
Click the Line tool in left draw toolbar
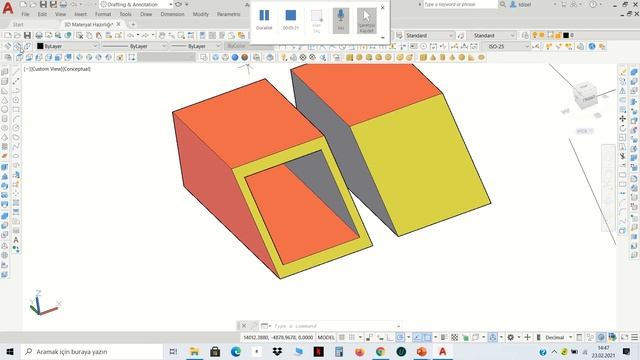[x=16, y=72]
